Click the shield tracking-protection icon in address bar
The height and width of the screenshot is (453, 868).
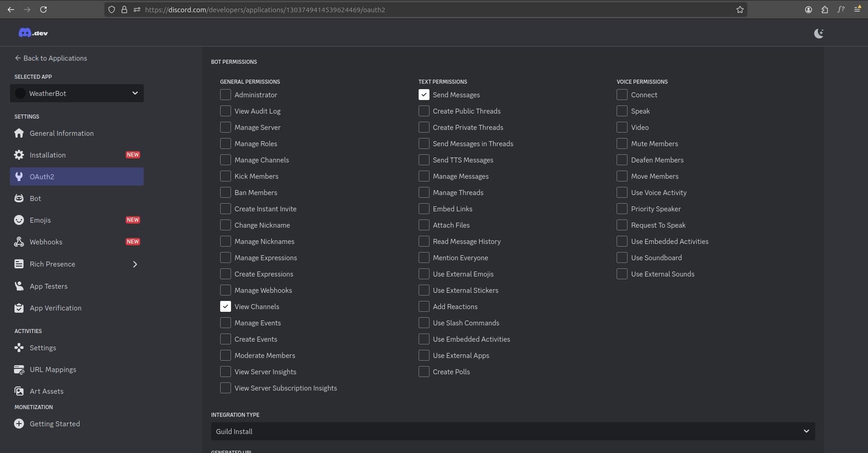point(112,10)
